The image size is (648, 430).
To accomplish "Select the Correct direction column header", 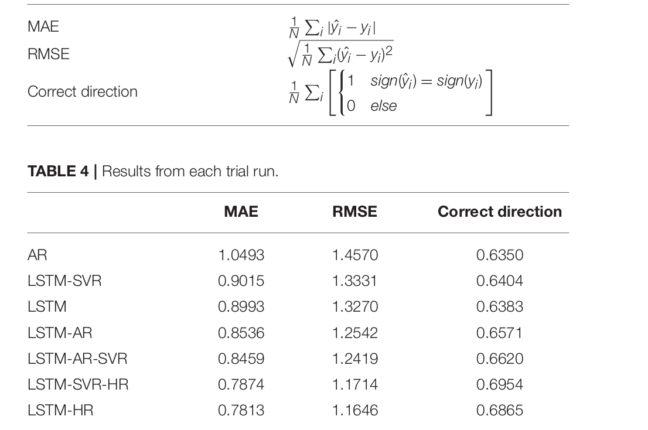I will (500, 212).
